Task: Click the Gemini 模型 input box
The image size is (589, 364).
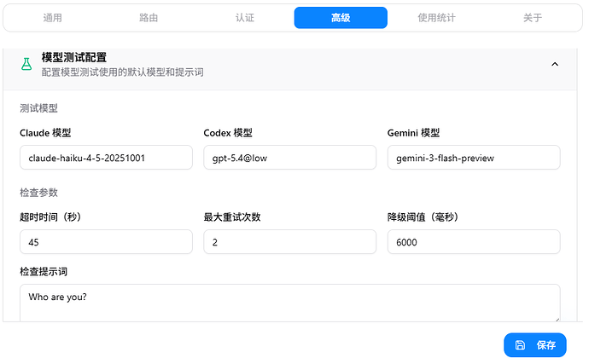Action: pos(474,158)
